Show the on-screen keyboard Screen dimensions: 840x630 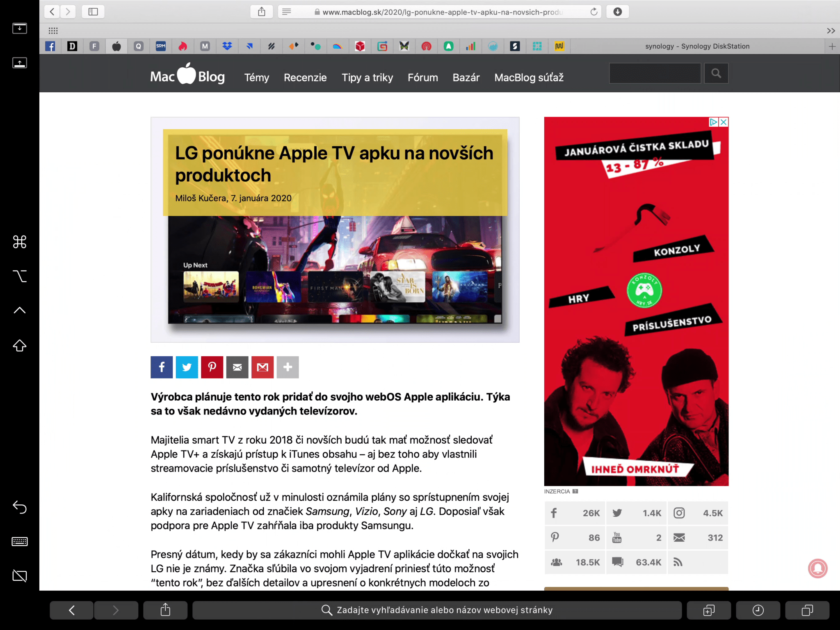19,542
